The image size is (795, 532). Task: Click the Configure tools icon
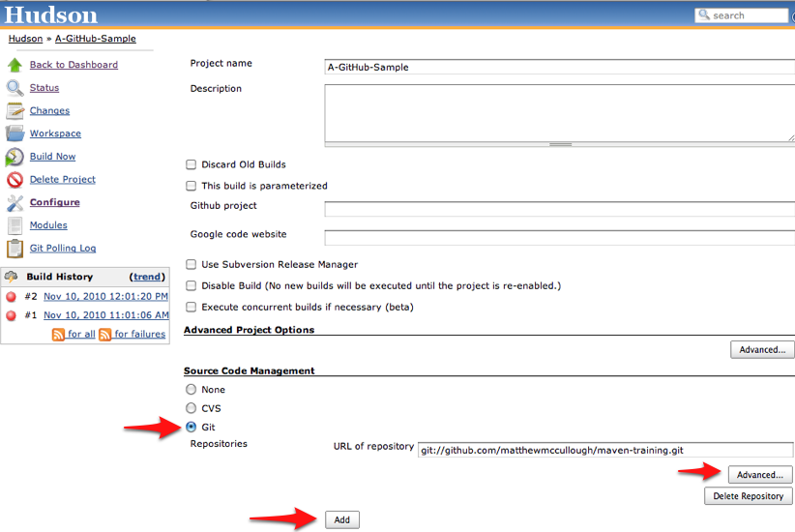(15, 203)
